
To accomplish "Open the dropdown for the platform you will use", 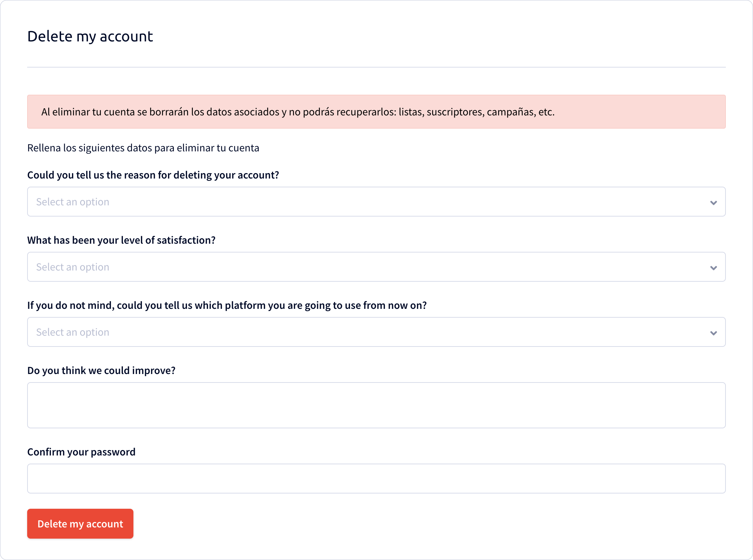I will click(376, 332).
